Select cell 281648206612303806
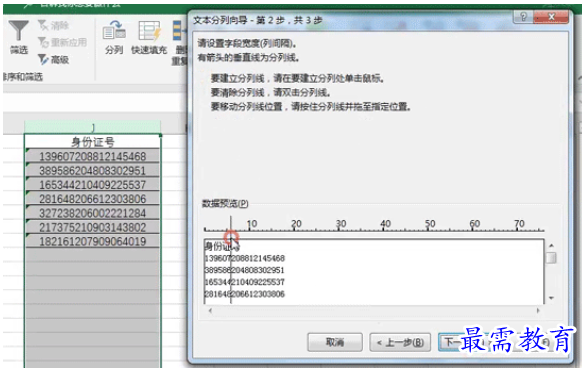 click(93, 198)
